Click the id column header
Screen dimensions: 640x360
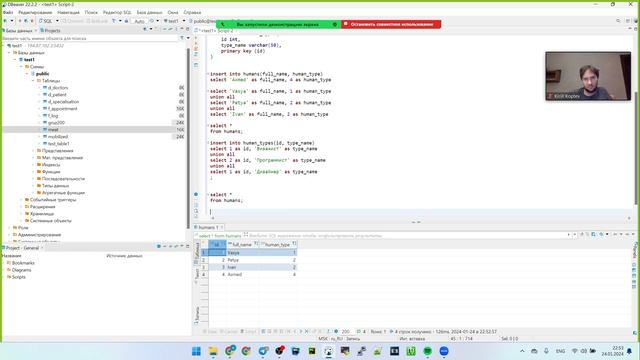tap(217, 244)
